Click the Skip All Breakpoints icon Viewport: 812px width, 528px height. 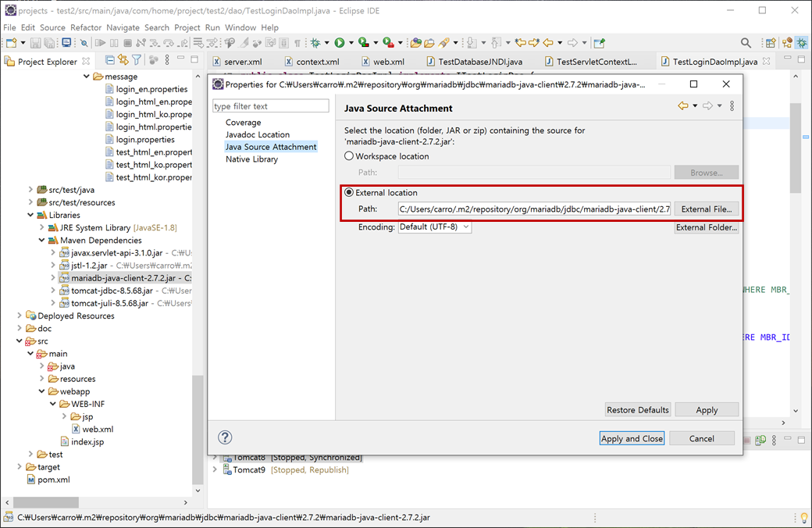click(x=84, y=43)
